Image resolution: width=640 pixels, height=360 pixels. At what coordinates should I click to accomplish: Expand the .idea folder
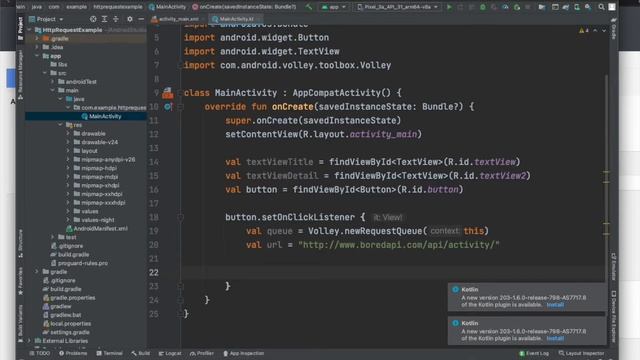pyautogui.click(x=37, y=47)
